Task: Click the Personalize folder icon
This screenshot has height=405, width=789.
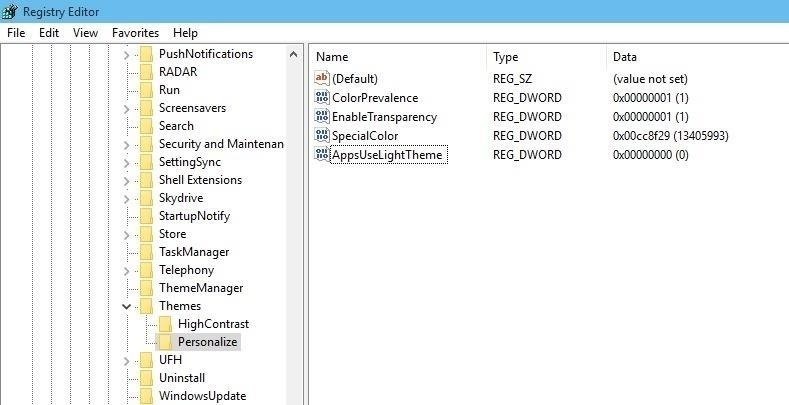Action: (x=165, y=342)
